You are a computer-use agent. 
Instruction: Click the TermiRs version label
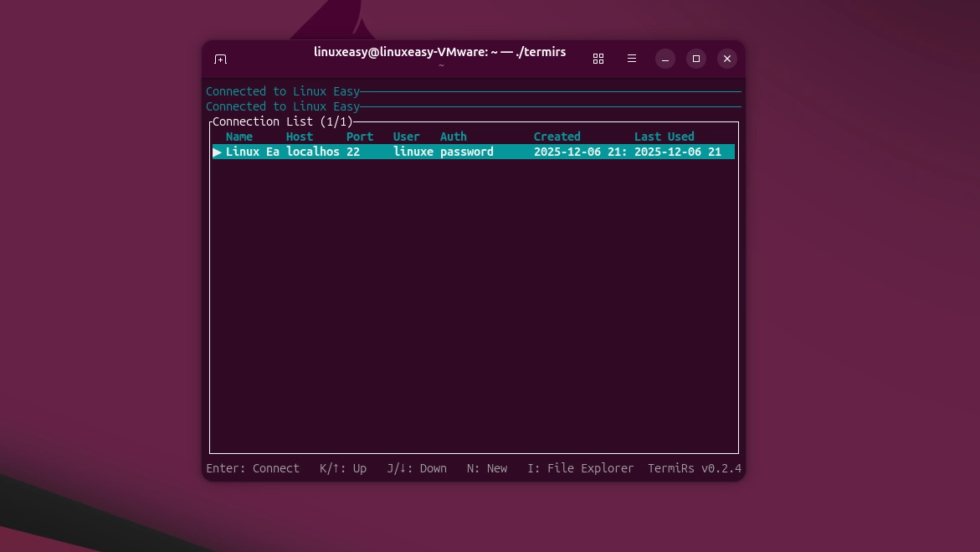tap(695, 468)
